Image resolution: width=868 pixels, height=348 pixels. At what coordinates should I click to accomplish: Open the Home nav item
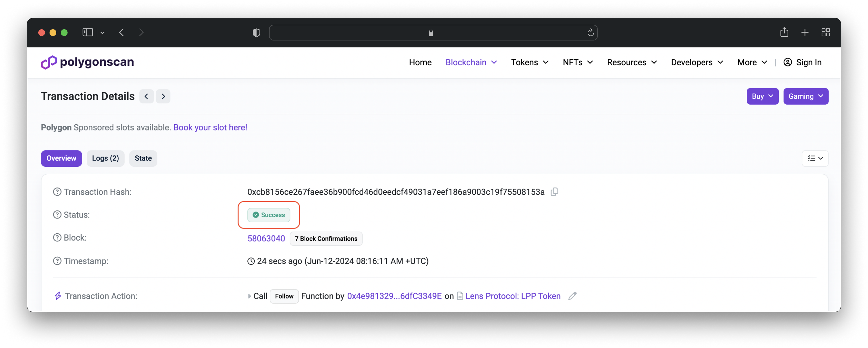coord(420,62)
